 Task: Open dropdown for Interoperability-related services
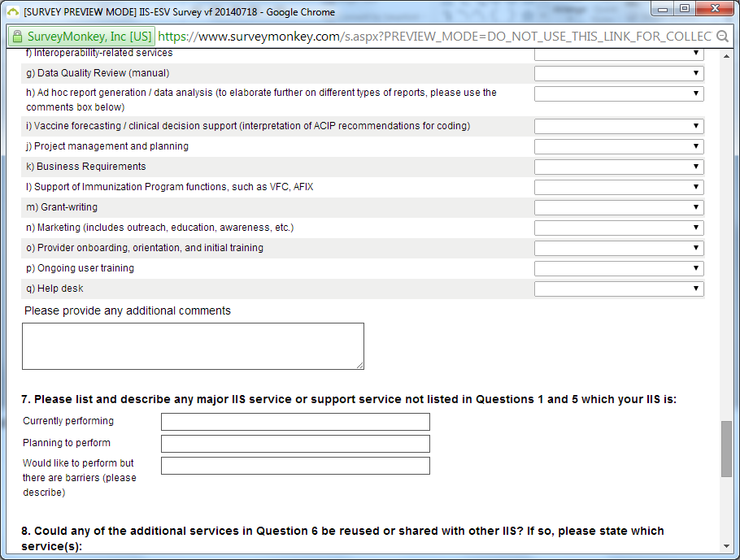pos(619,54)
